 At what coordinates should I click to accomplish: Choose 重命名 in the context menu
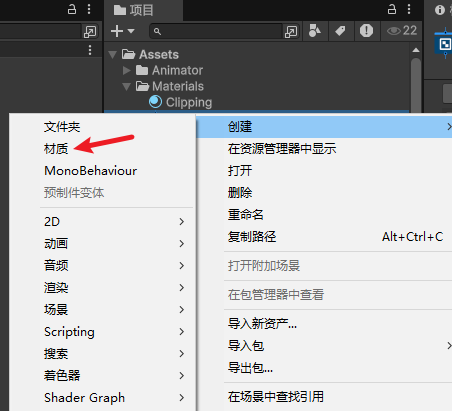(x=246, y=215)
